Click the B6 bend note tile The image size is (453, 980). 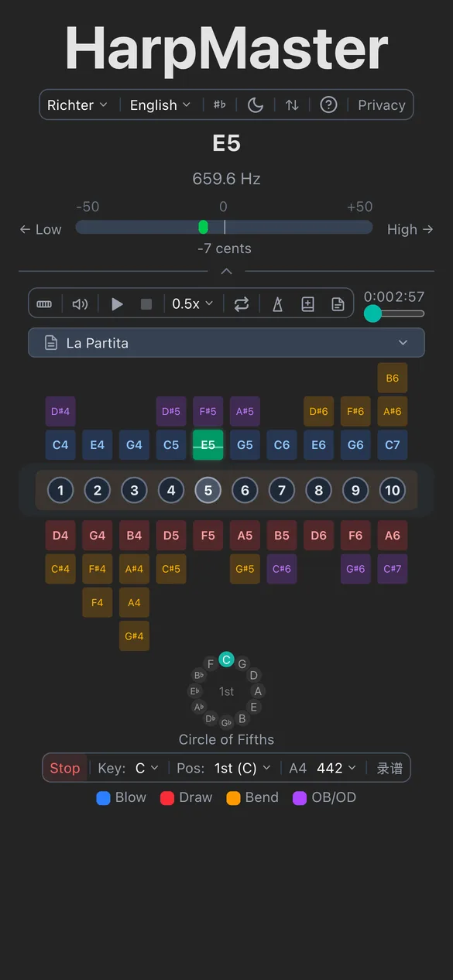(x=393, y=378)
